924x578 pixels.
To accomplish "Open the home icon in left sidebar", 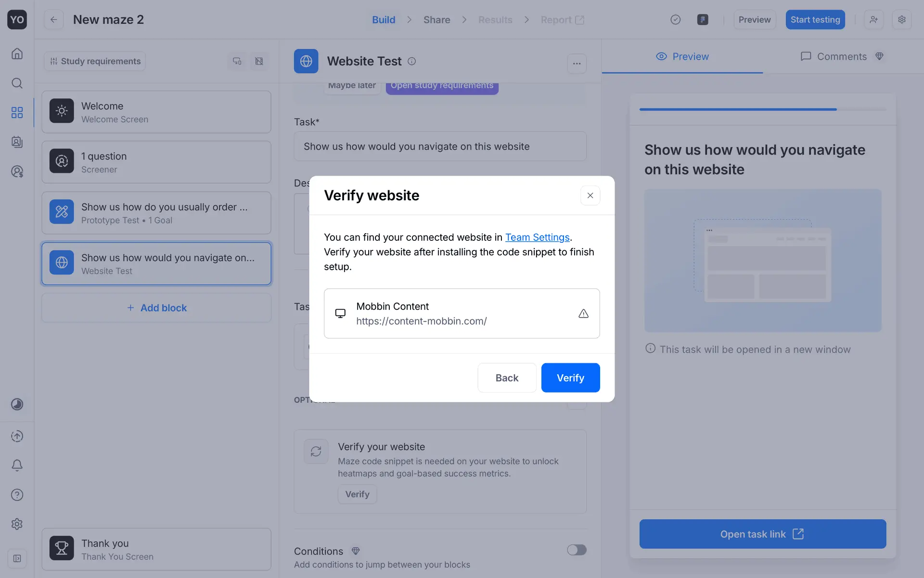I will 17,53.
